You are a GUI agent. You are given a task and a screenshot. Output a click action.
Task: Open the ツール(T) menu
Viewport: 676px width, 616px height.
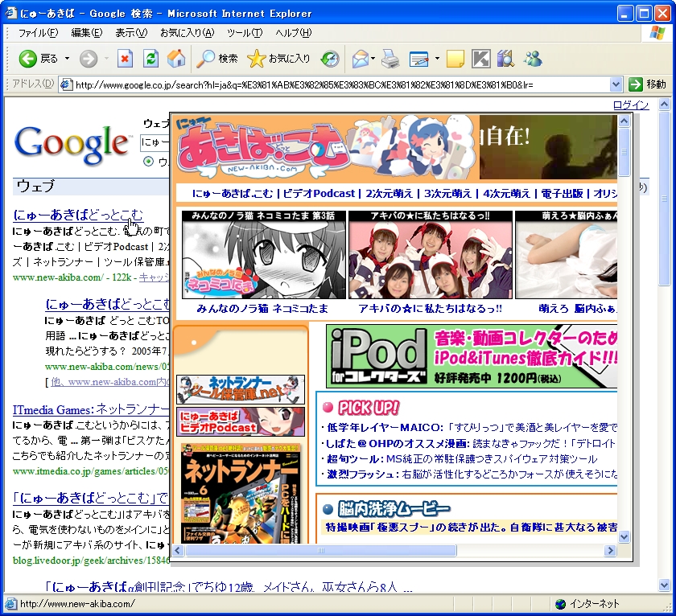pyautogui.click(x=245, y=33)
